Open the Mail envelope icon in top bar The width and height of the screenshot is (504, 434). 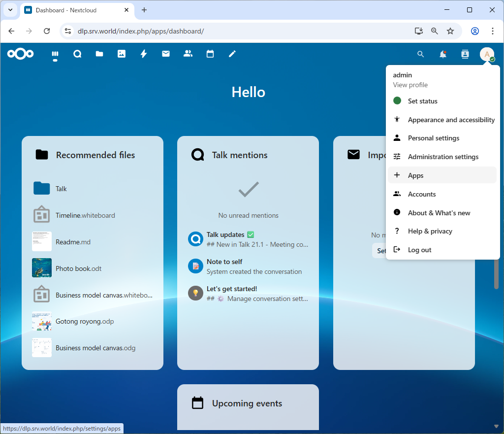[x=166, y=54]
